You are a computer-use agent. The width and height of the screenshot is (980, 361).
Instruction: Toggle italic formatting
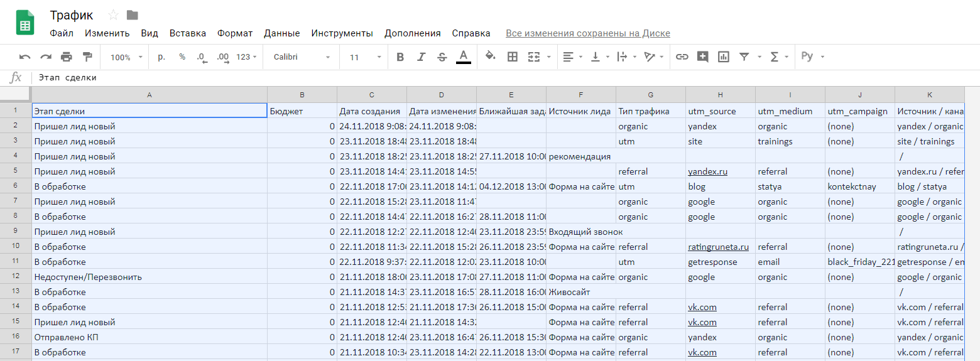(422, 57)
